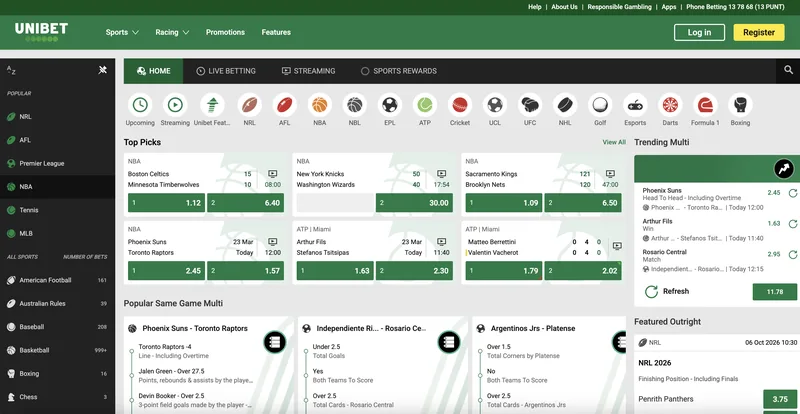Select the NRL football icon in sports row

coord(249,105)
